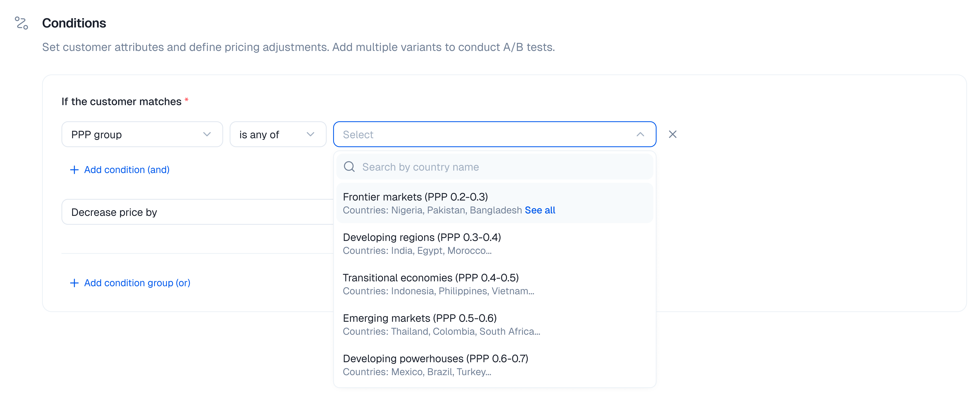
Task: Open the Decrease price by dropdown
Action: coord(198,212)
